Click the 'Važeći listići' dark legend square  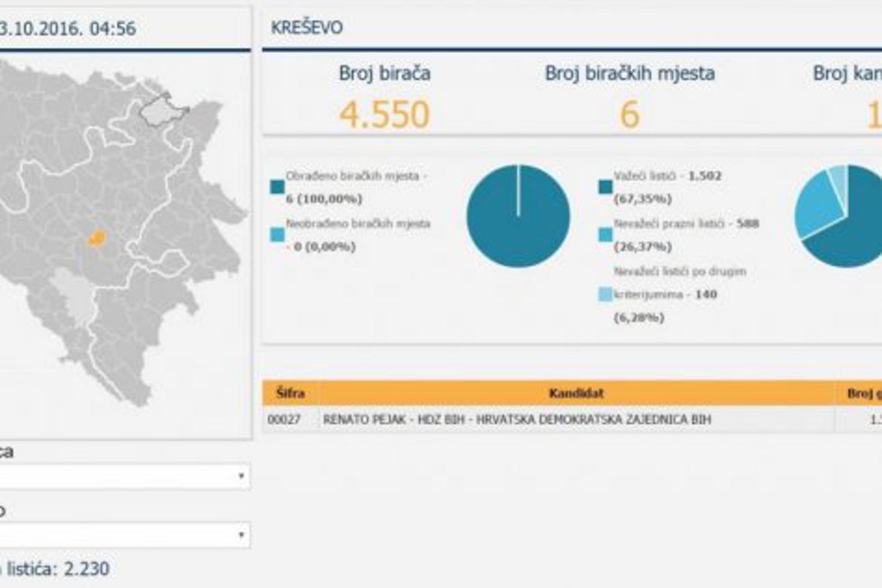(605, 187)
